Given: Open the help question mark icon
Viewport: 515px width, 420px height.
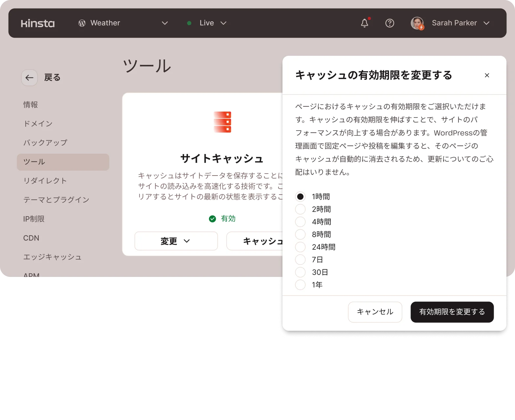Looking at the screenshot, I should point(390,23).
